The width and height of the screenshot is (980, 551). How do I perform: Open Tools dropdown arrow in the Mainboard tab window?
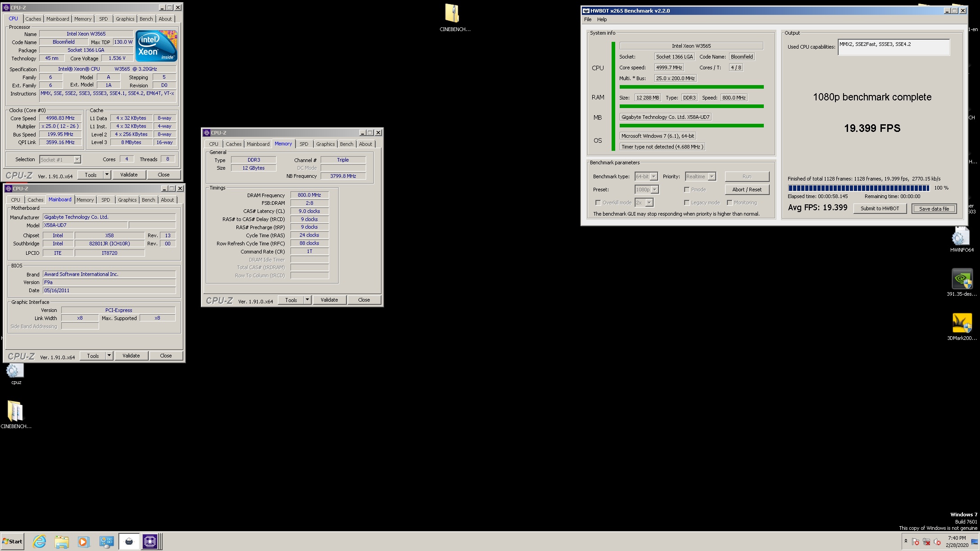[x=109, y=356]
